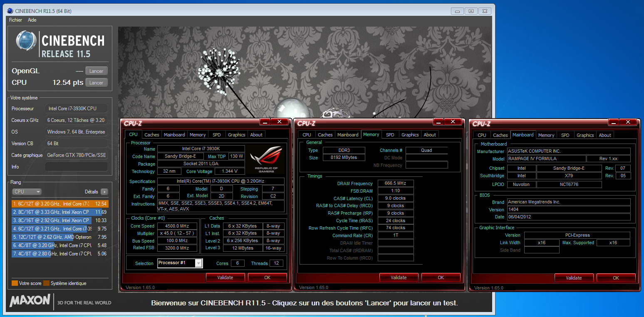Open Caches tab in first CPU-Z window
644x317 pixels.
coord(152,135)
